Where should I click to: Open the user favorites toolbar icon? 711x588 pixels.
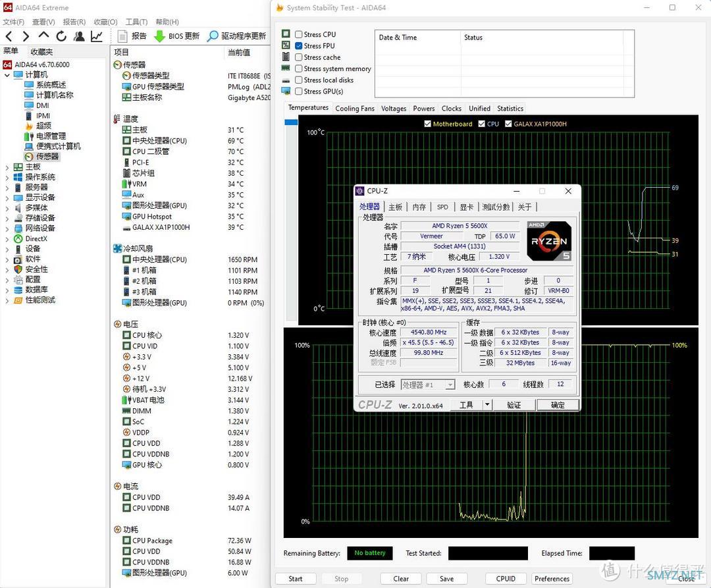tap(79, 36)
